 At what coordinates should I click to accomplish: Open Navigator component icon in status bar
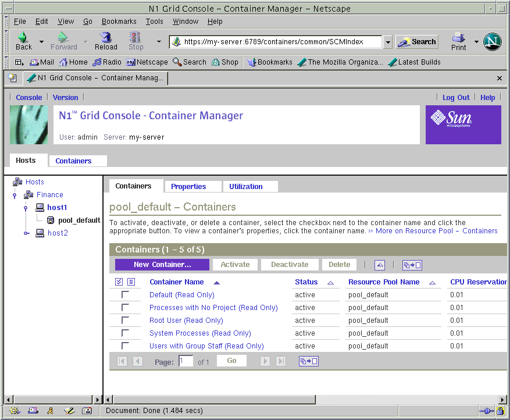[x=15, y=411]
